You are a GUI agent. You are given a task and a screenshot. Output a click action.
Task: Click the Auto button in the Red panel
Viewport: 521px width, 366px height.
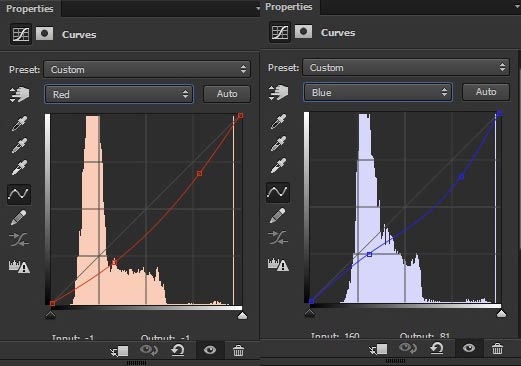[227, 94]
